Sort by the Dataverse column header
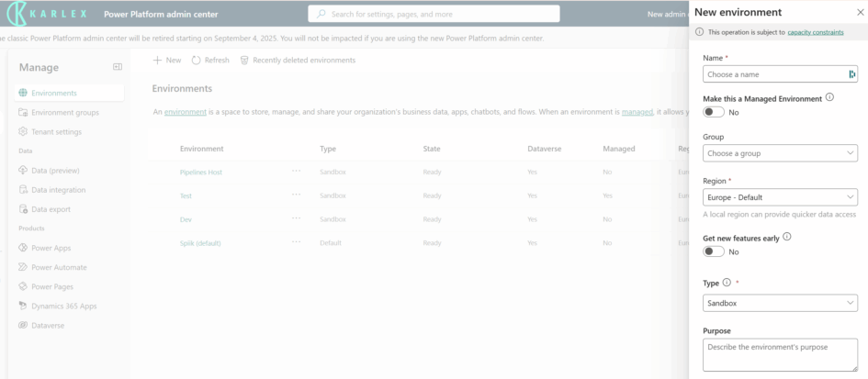The width and height of the screenshot is (868, 379). (x=544, y=149)
